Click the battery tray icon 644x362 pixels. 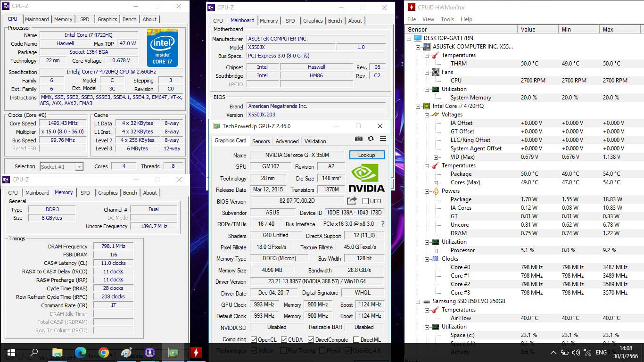tap(564, 353)
